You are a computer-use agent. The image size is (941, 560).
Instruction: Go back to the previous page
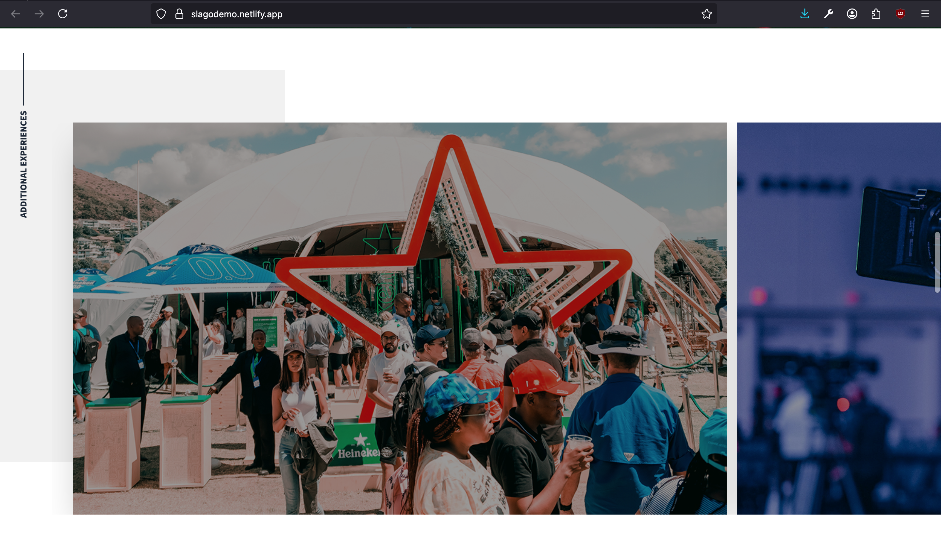tap(15, 14)
